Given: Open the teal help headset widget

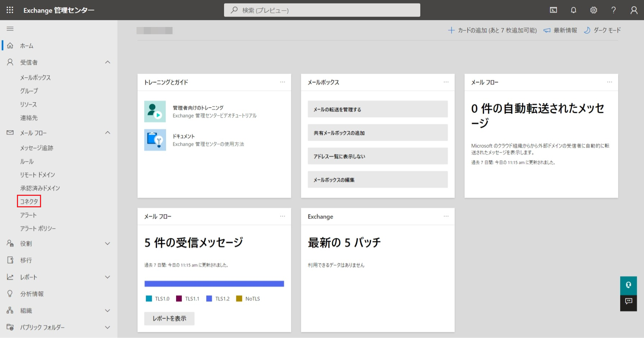Looking at the screenshot, I should coord(629,285).
